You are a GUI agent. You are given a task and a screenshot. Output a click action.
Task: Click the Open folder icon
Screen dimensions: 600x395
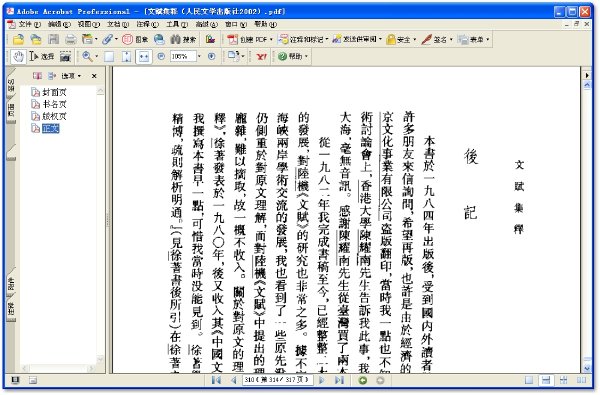(18, 39)
